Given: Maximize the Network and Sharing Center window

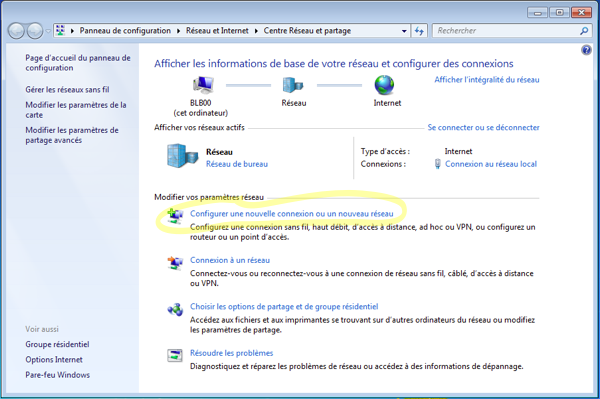Looking at the screenshot, I should [559, 13].
